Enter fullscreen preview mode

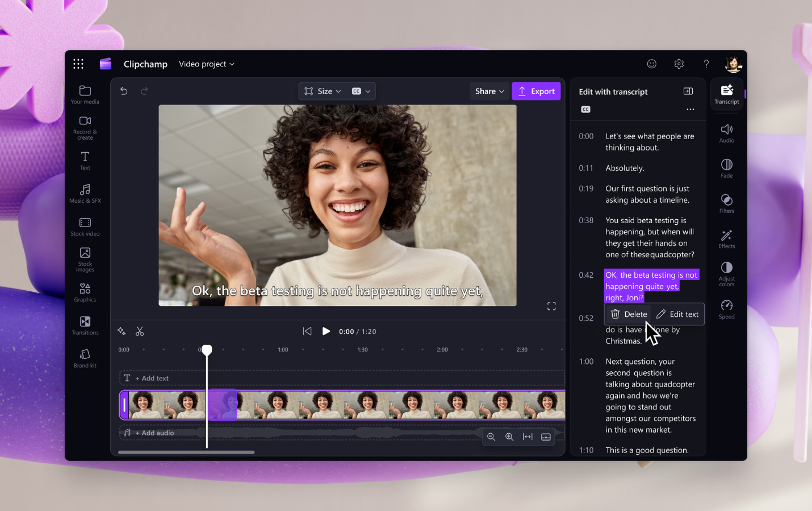pos(551,307)
